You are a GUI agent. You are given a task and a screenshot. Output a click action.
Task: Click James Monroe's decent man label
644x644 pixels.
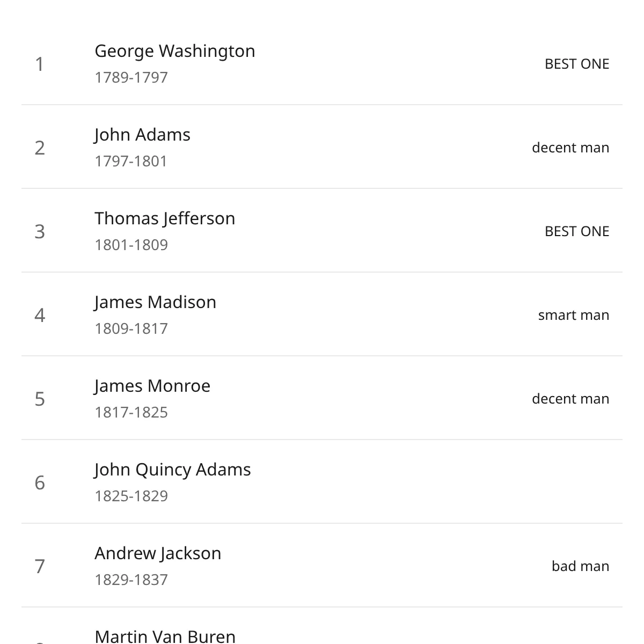(x=570, y=399)
